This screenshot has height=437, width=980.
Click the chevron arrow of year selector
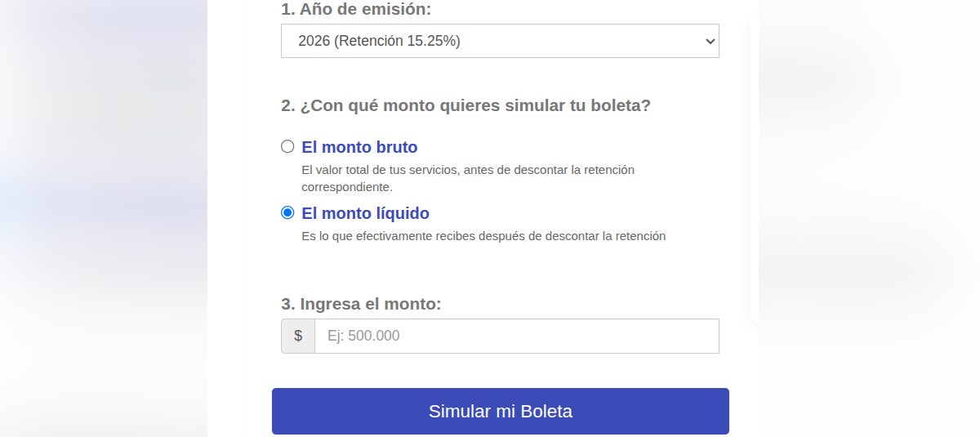pos(709,41)
